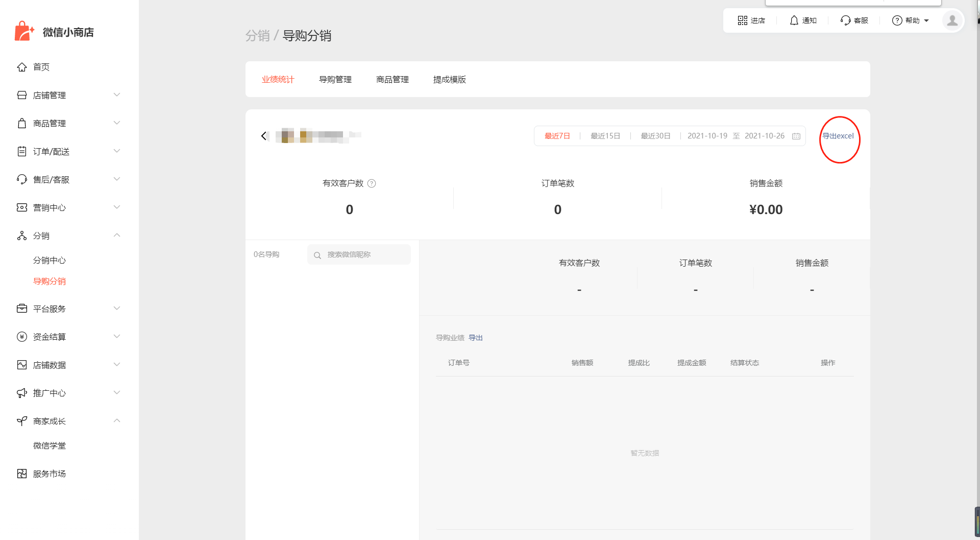Click the order list icon beside 订单/配送
The height and width of the screenshot is (540, 980).
[x=22, y=151]
